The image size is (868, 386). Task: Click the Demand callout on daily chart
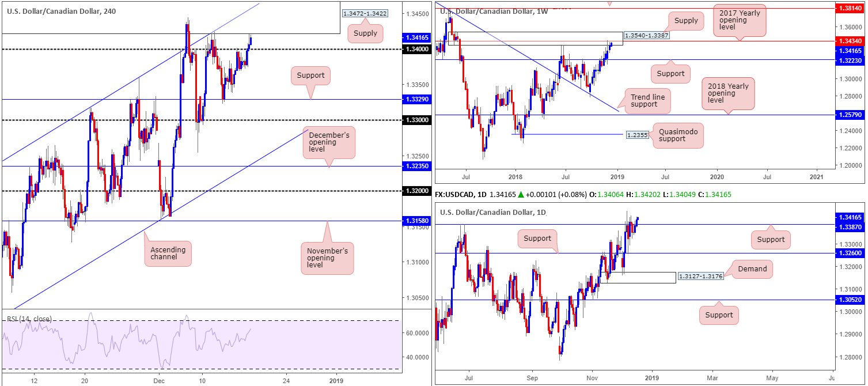pyautogui.click(x=752, y=269)
